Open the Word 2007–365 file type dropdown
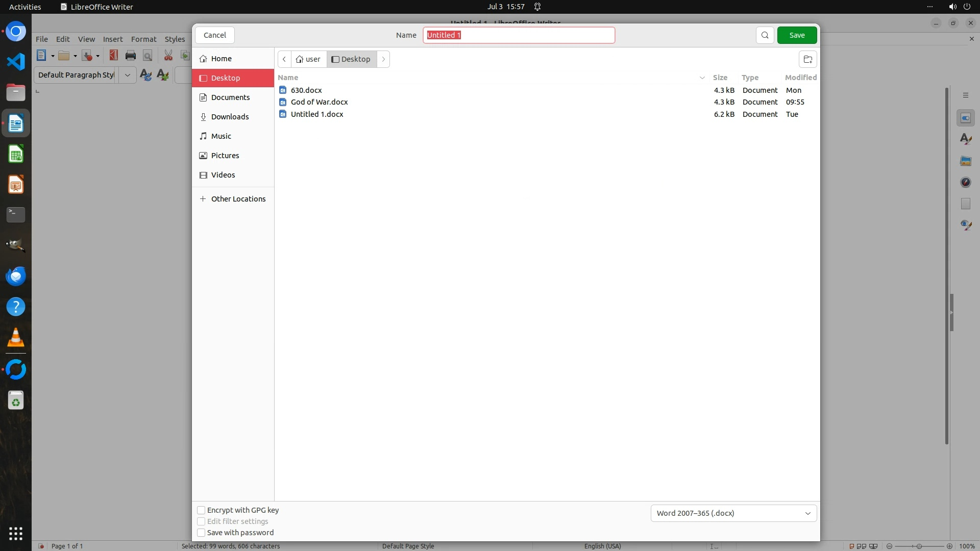This screenshot has width=980, height=551. tap(733, 513)
